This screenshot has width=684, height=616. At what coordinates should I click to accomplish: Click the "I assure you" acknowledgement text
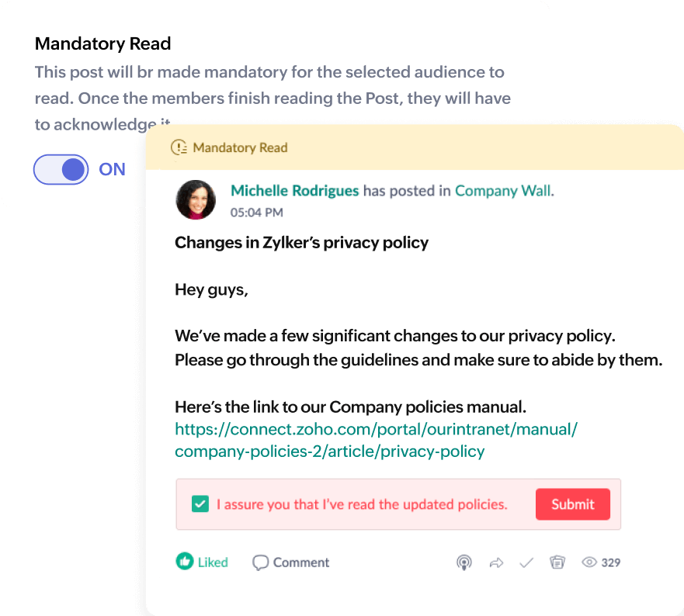pos(362,504)
